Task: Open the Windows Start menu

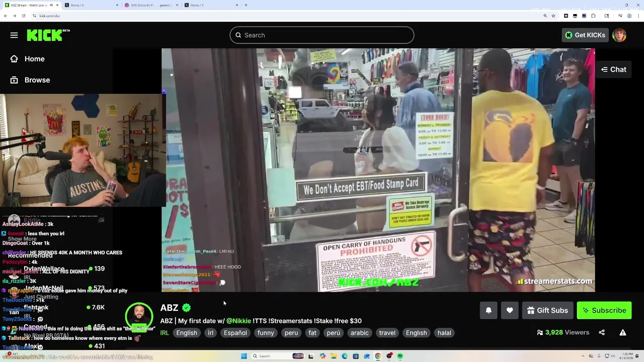Action: click(244, 356)
